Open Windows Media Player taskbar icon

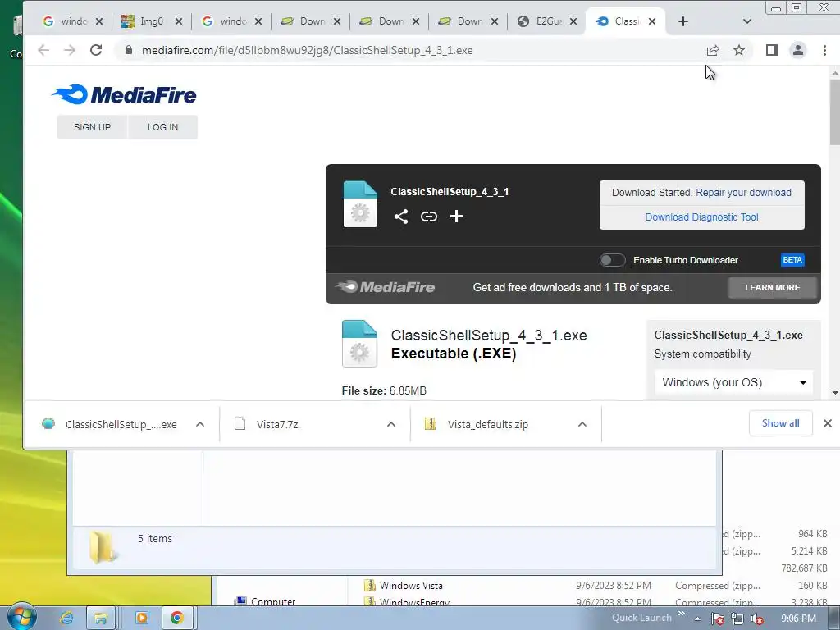pos(141,618)
